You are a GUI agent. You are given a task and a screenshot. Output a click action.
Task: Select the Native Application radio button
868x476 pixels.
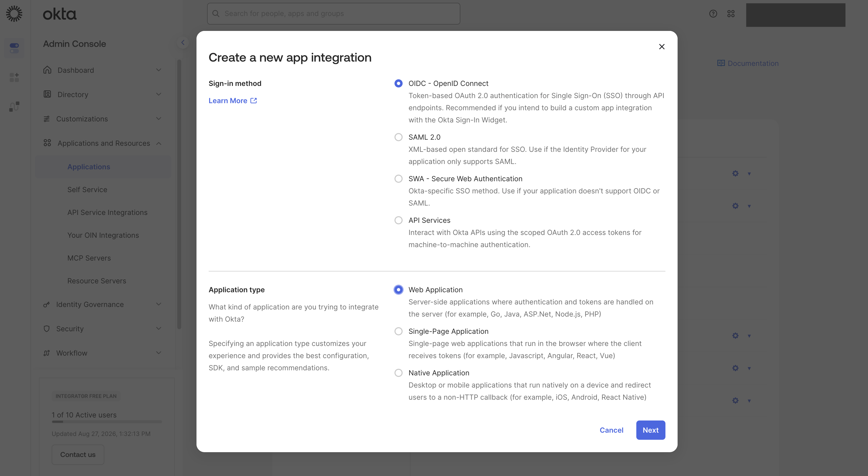pos(398,372)
